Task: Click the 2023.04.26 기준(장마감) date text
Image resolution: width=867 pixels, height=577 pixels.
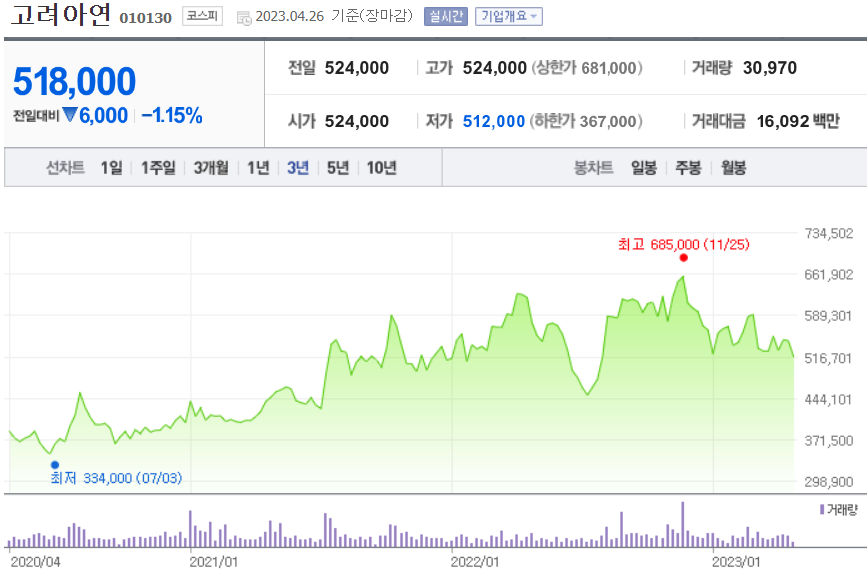Action: [x=334, y=16]
